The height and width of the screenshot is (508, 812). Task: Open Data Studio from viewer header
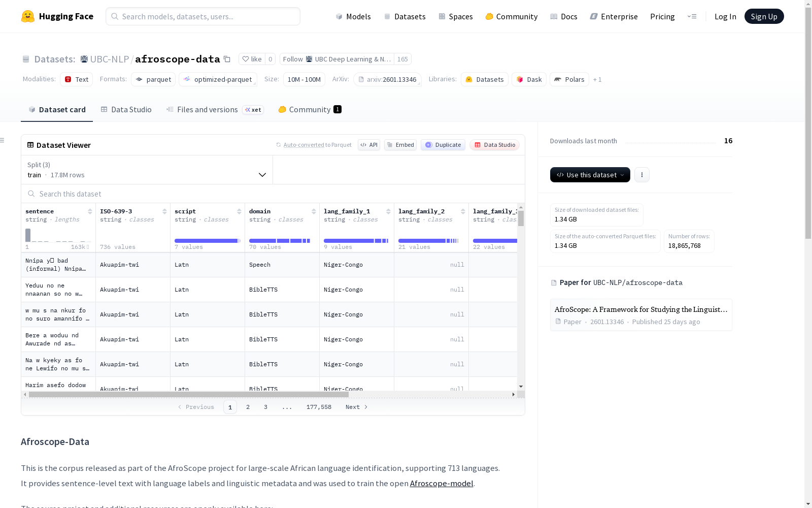pos(495,145)
